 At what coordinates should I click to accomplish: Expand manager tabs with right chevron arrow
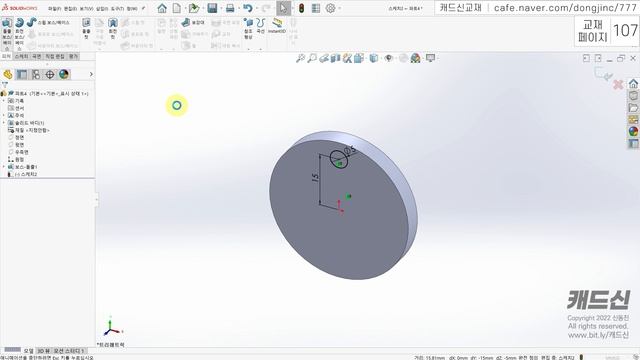click(91, 74)
